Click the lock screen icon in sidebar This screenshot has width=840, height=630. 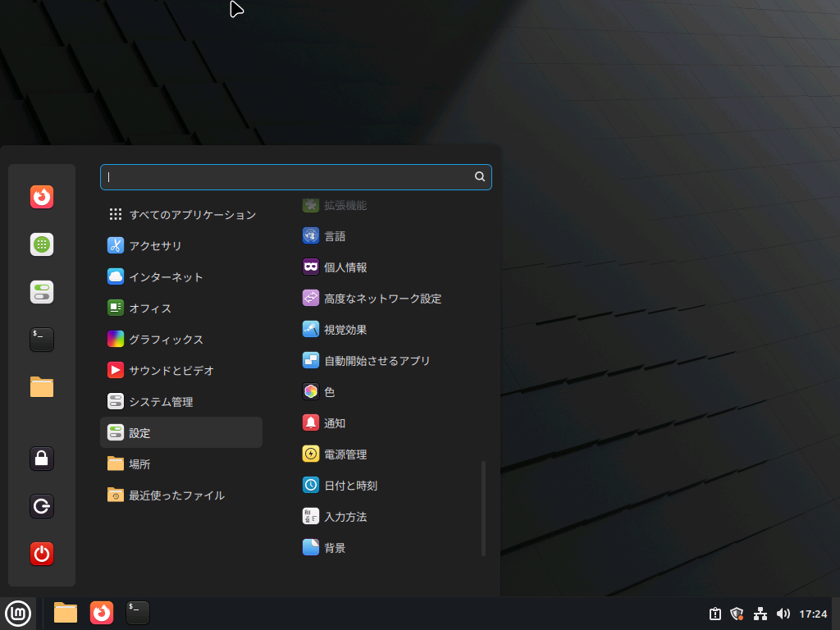(42, 459)
